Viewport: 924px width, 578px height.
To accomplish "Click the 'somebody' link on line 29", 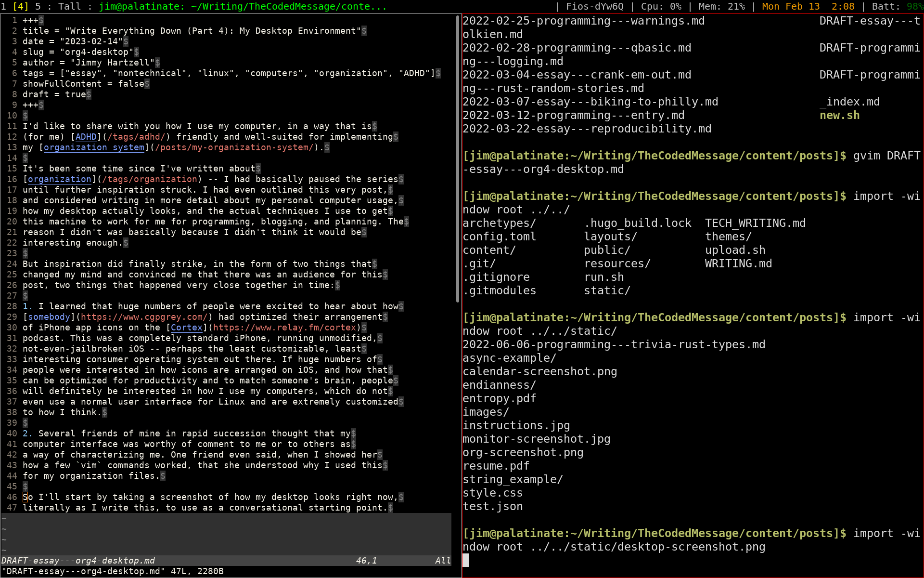I will (x=49, y=317).
